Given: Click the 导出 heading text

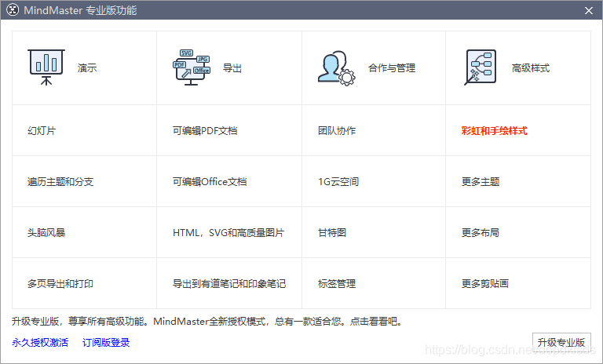Looking at the screenshot, I should click(x=232, y=68).
